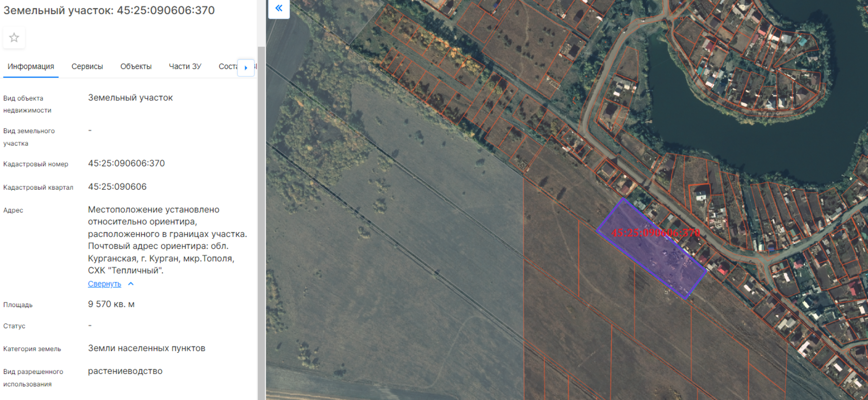Go to the Части ЗУ tab
The height and width of the screenshot is (400, 868).
coord(185,66)
